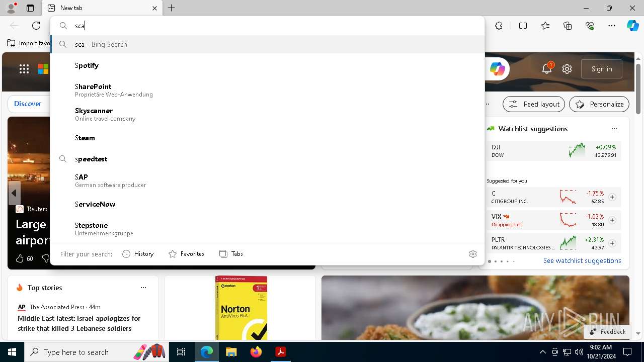This screenshot has width=644, height=362.
Task: Go to the previous news slide
Action: (14, 193)
